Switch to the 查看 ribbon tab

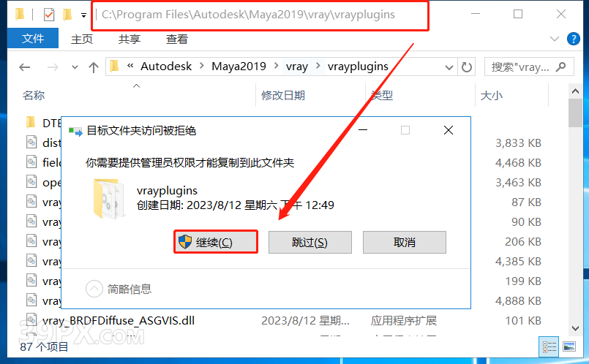point(176,39)
